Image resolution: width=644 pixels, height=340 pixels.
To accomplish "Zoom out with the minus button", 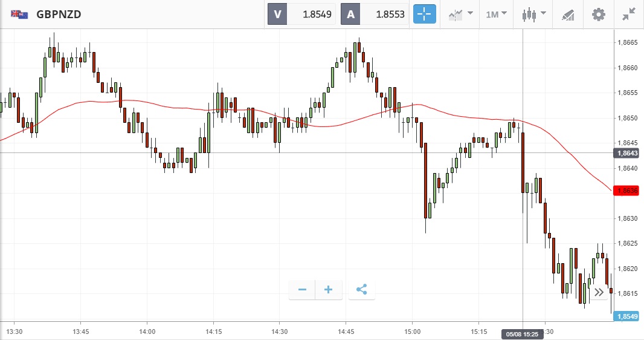I will click(x=302, y=290).
